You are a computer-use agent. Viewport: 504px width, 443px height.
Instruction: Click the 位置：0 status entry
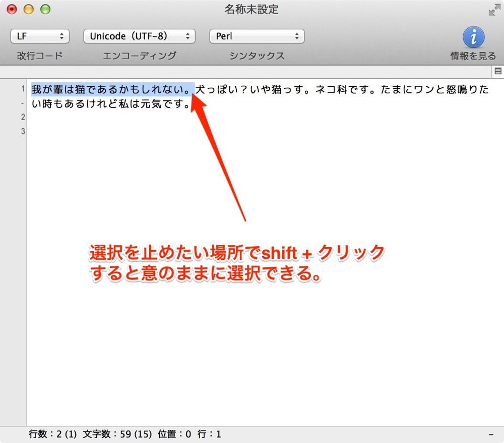pyautogui.click(x=174, y=434)
